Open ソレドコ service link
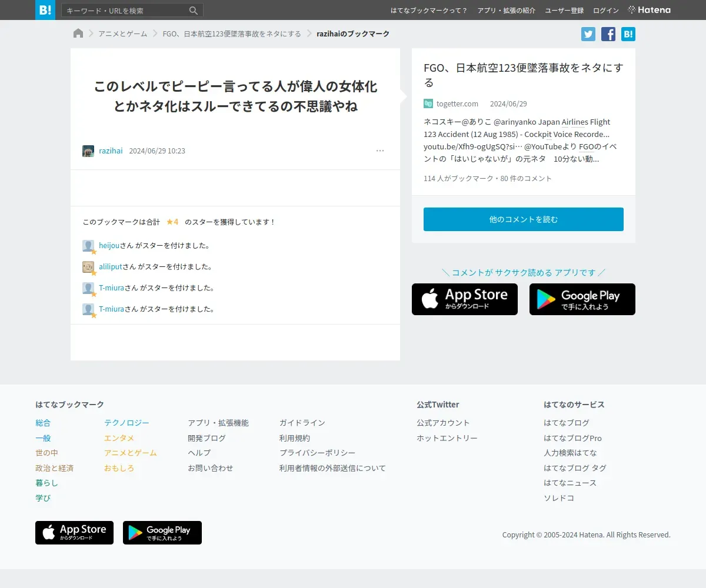 [x=559, y=498]
